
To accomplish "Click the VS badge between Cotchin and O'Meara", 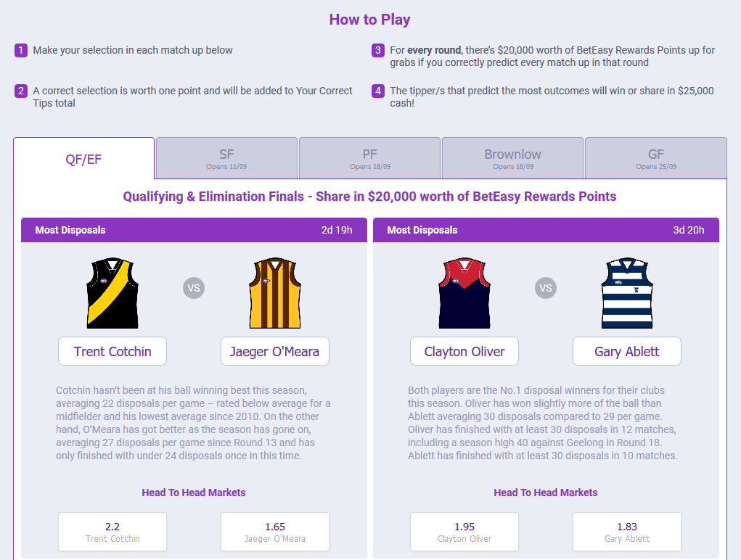I will click(194, 288).
